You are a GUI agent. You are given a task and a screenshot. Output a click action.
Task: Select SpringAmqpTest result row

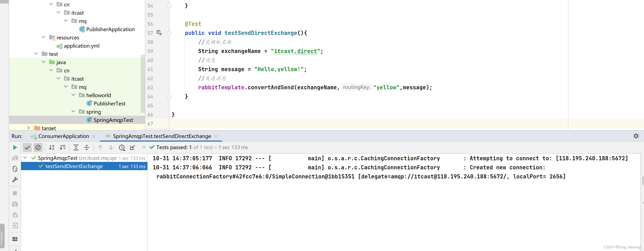click(x=84, y=158)
